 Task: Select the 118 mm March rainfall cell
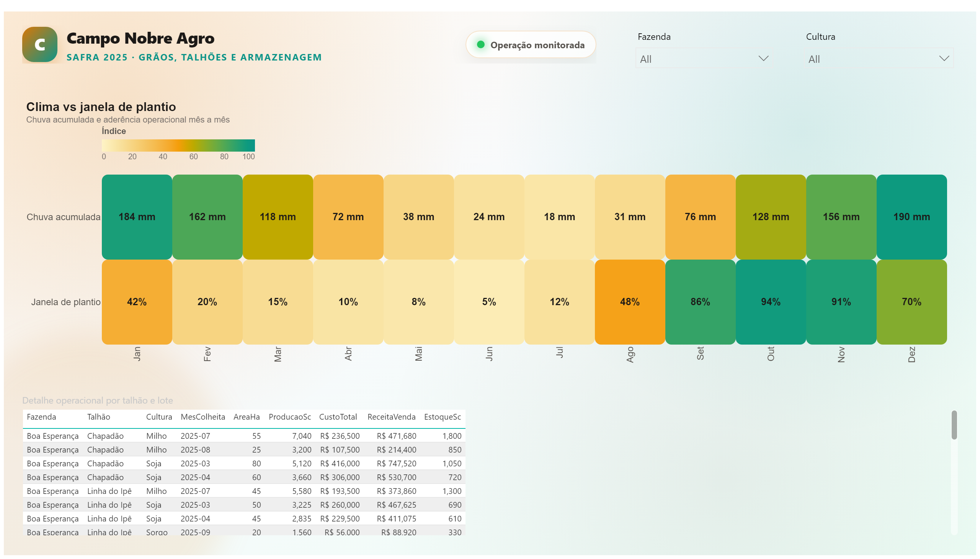click(x=278, y=217)
